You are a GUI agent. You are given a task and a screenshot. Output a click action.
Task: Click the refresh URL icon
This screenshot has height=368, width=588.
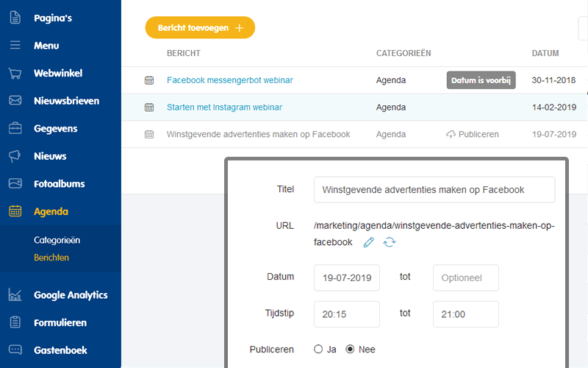390,242
